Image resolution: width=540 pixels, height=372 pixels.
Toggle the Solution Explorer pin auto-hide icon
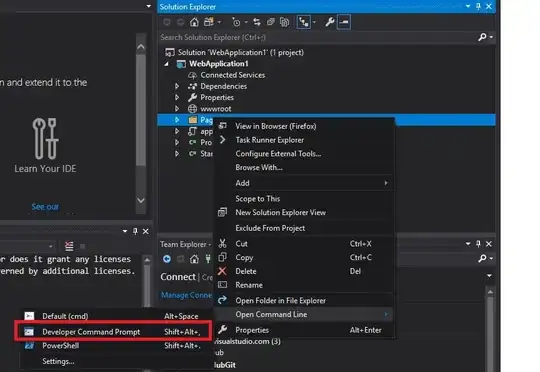478,6
